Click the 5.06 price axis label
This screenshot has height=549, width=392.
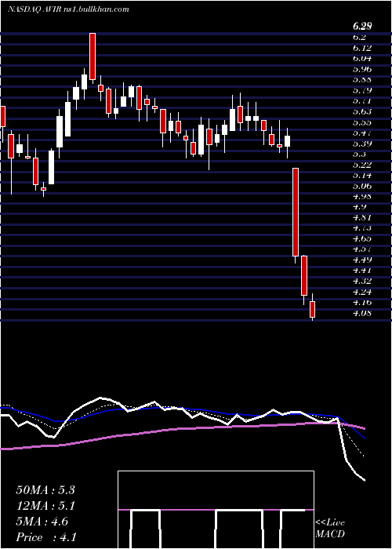click(362, 186)
